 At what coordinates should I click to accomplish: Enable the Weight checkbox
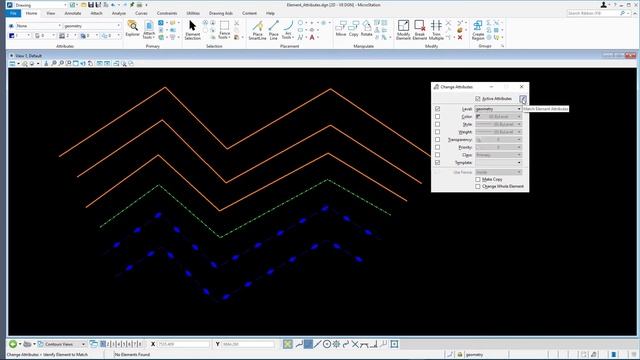pyautogui.click(x=438, y=132)
